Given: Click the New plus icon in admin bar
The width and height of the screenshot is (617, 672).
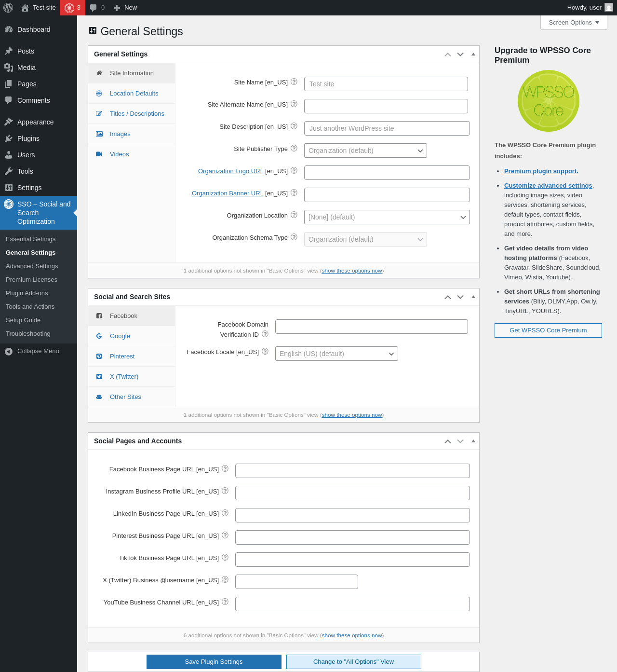Looking at the screenshot, I should (117, 8).
